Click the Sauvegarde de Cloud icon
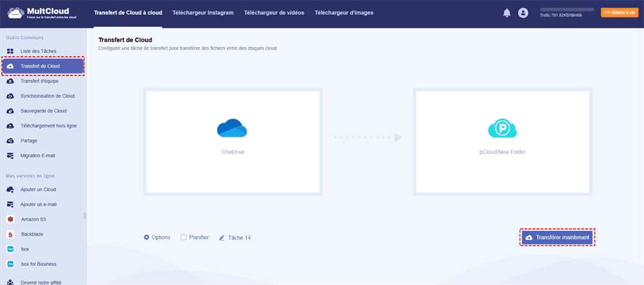This screenshot has width=644, height=285. coord(11,111)
